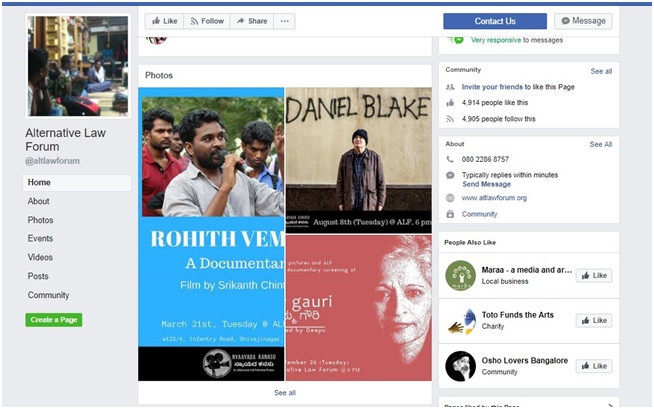Toggle Like for Maraa page

[x=593, y=275]
